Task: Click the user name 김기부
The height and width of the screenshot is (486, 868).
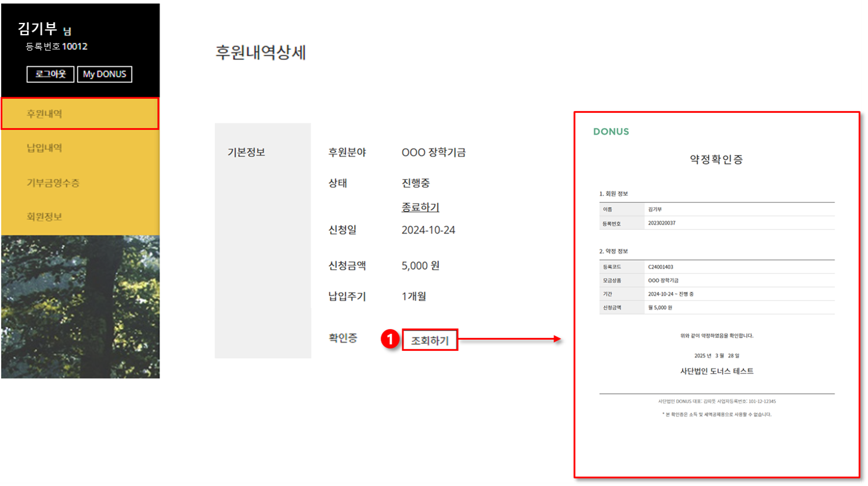Action: point(38,28)
